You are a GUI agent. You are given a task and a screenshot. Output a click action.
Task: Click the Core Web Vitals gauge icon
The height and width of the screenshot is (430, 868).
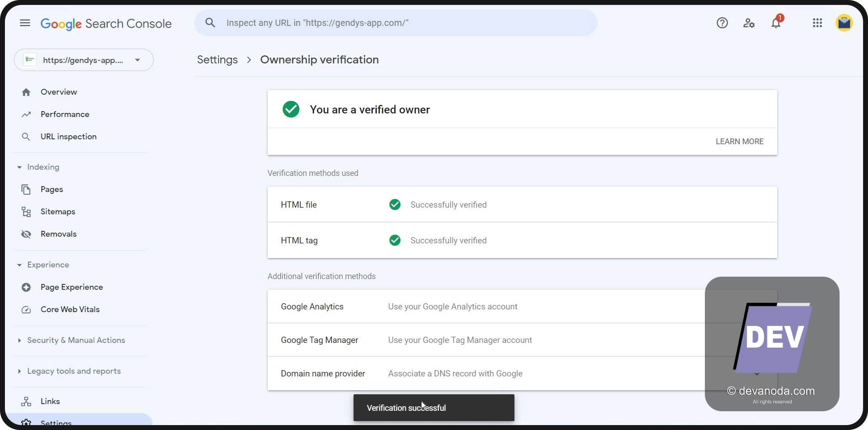(26, 309)
